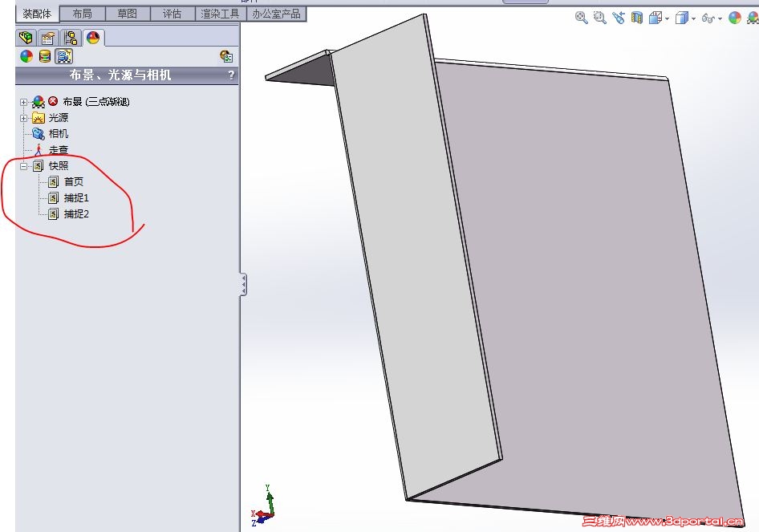The image size is (759, 532).
Task: Click the camera icon beside 相机
Action: click(39, 133)
